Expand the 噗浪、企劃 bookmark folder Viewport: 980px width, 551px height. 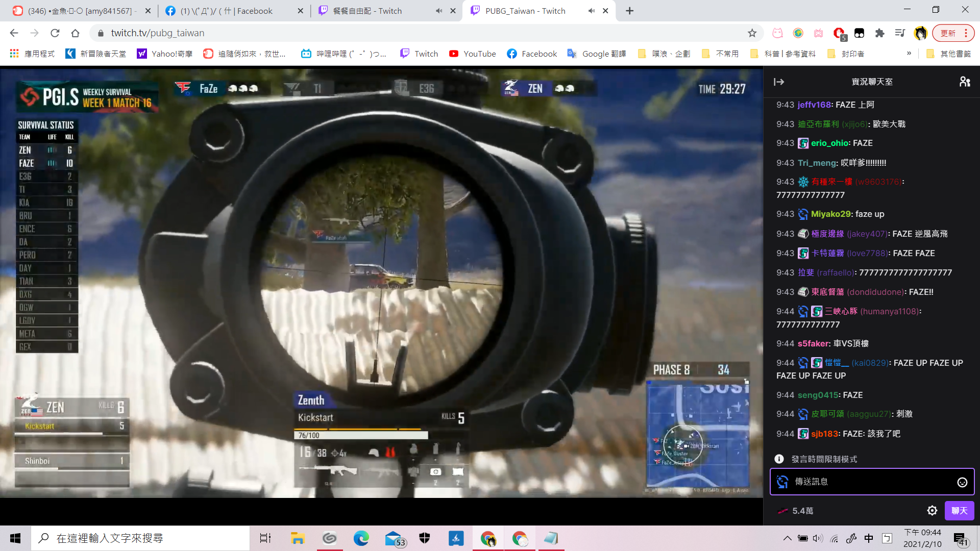click(664, 54)
